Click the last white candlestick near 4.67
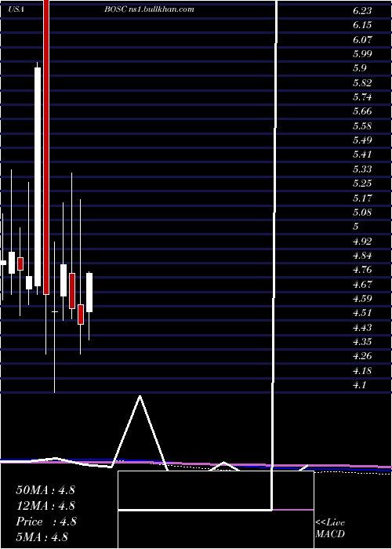The height and width of the screenshot is (549, 392). coord(89,293)
